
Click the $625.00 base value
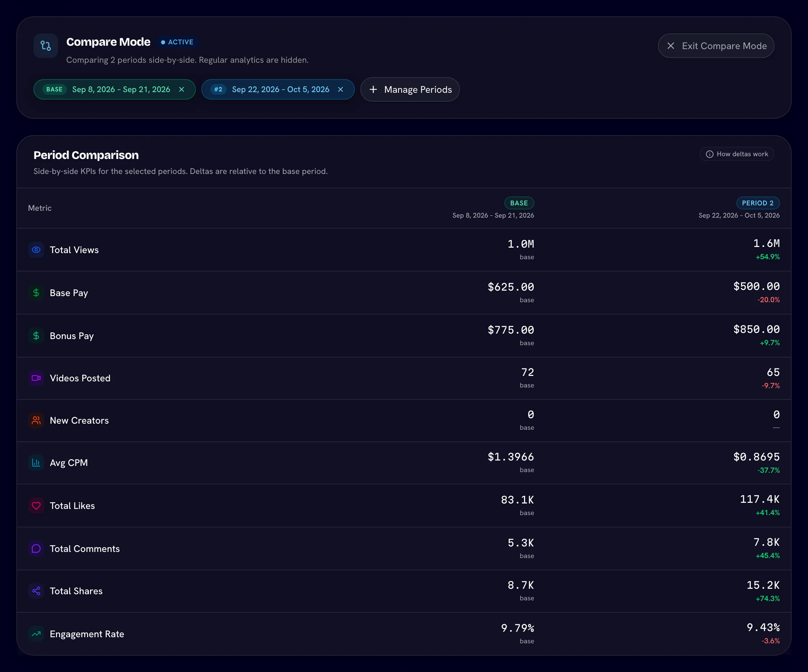pos(510,287)
